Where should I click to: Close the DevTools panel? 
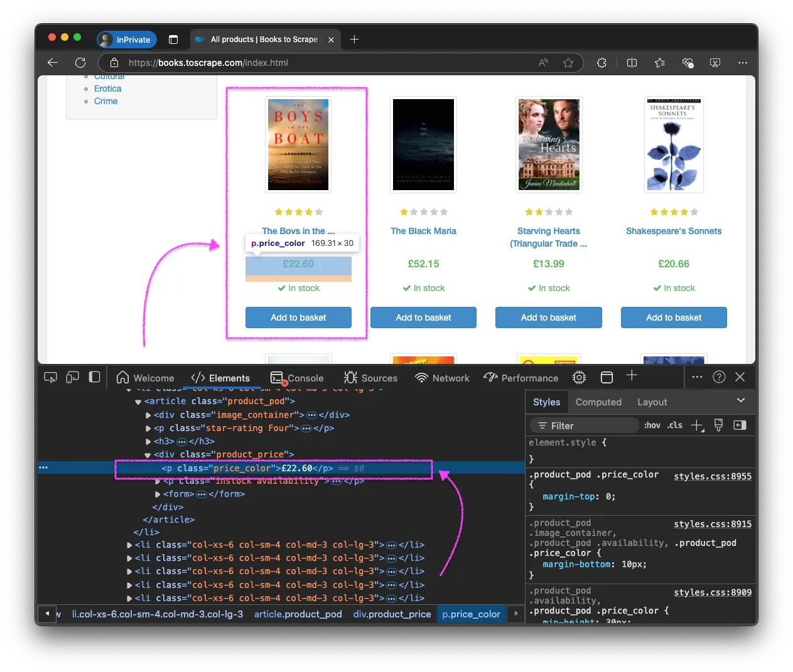[x=740, y=377]
